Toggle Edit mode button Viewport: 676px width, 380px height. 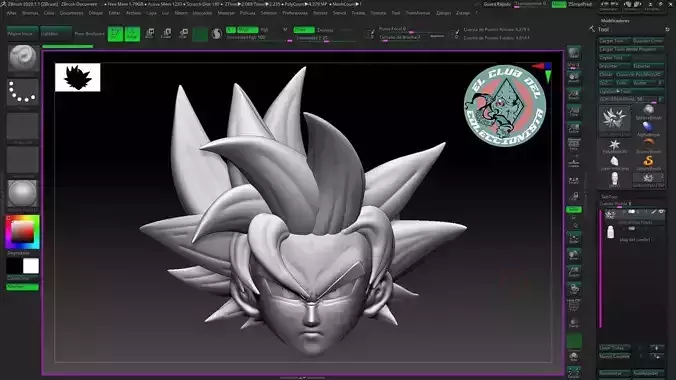coord(115,34)
